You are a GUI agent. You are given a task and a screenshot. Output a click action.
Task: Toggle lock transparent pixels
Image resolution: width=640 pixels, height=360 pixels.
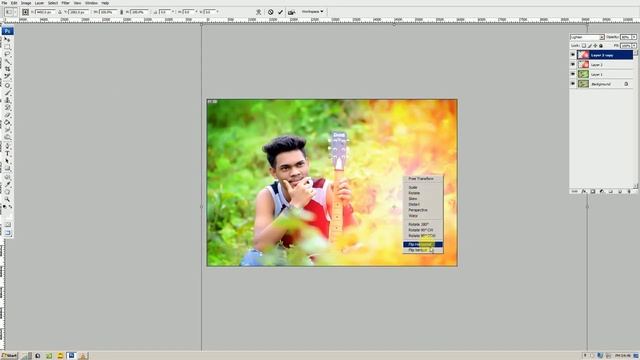(584, 46)
